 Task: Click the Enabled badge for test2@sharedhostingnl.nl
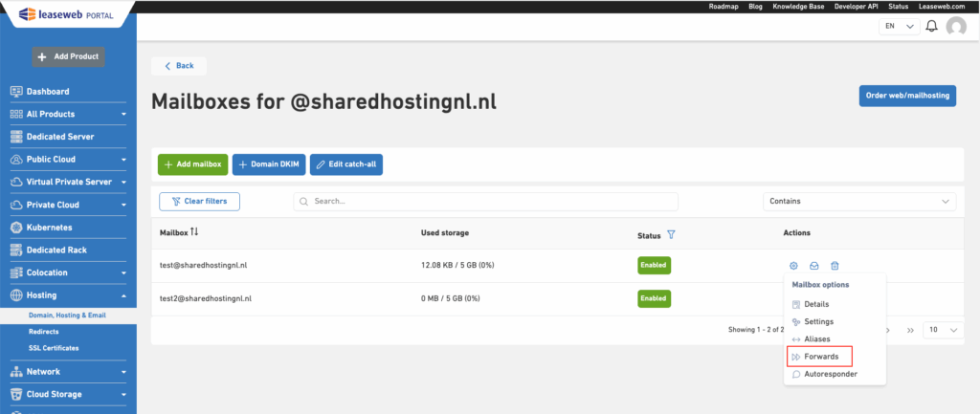[x=654, y=298]
